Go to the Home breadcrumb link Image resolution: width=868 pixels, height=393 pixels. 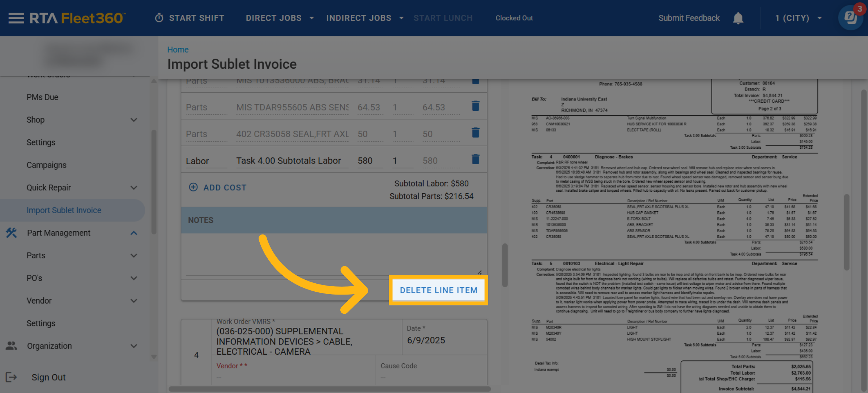coord(178,50)
